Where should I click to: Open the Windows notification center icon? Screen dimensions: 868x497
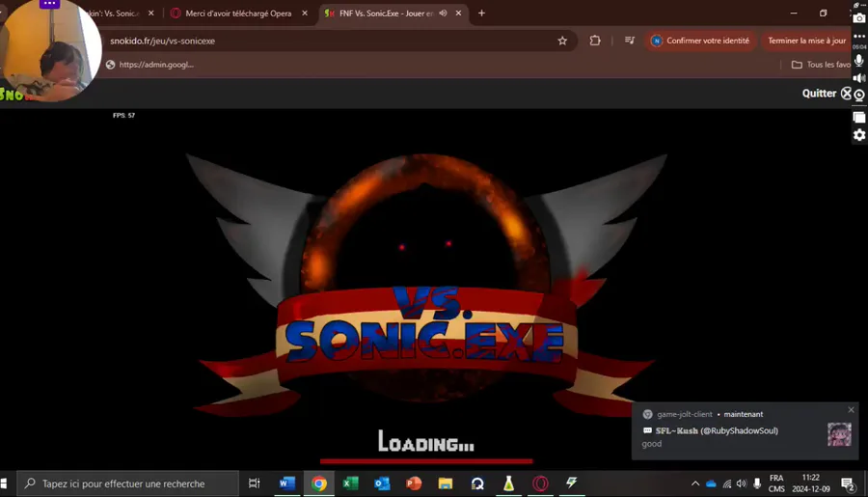click(x=848, y=484)
